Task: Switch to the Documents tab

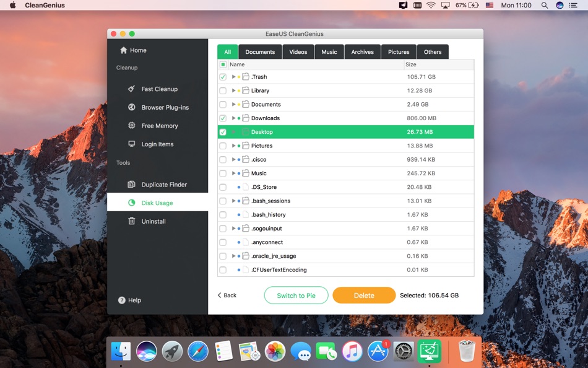Action: pyautogui.click(x=260, y=52)
